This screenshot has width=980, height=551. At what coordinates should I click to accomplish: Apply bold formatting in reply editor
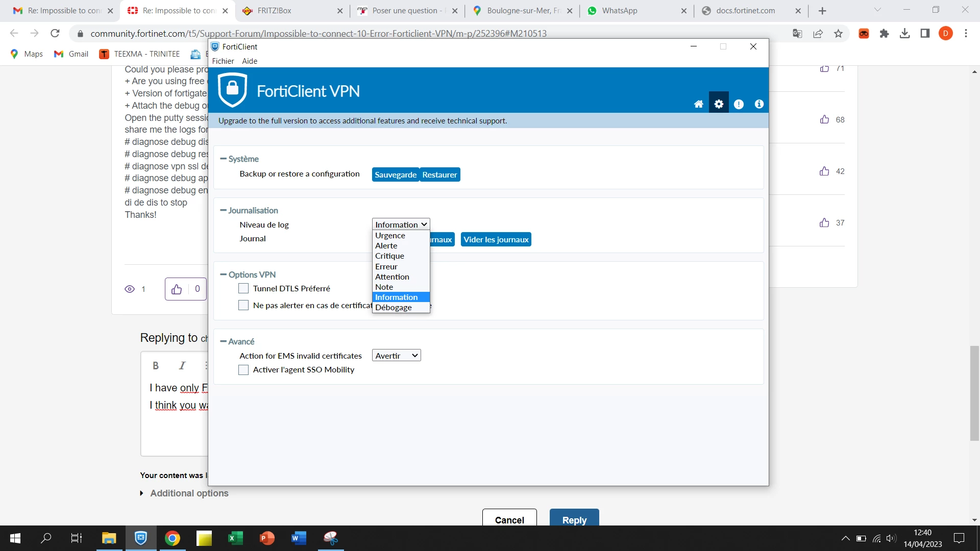(x=156, y=365)
